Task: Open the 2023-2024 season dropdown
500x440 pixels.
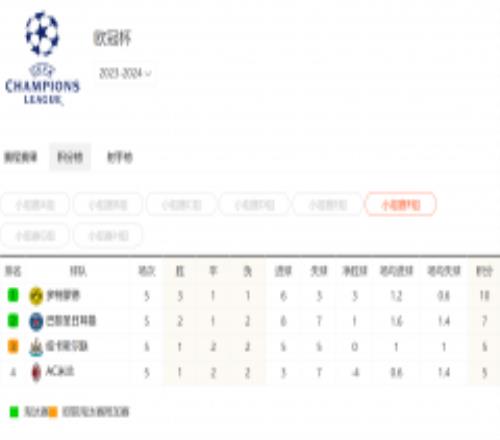Action: [x=125, y=73]
